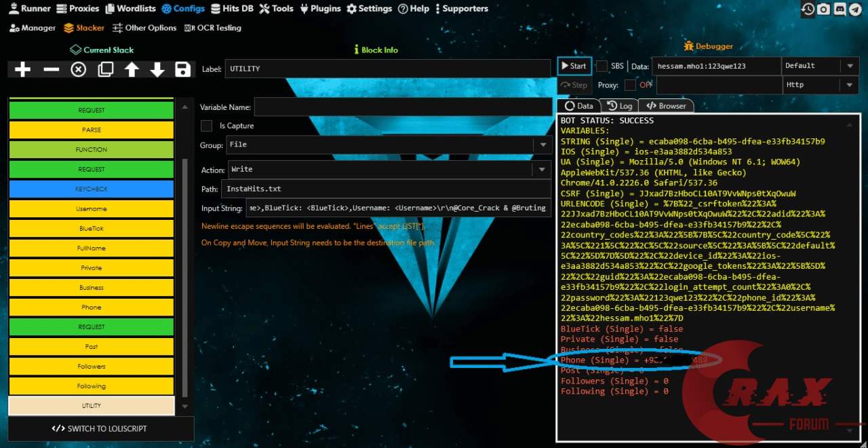This screenshot has height=448, width=868.
Task: Select REQUEST block between Phone and Post
Action: [91, 326]
